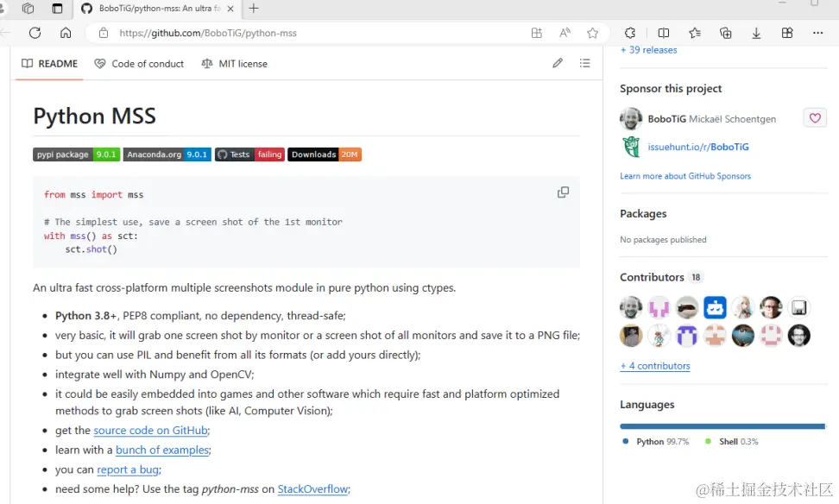Switch to MIT license tab
The width and height of the screenshot is (839, 504).
click(235, 64)
